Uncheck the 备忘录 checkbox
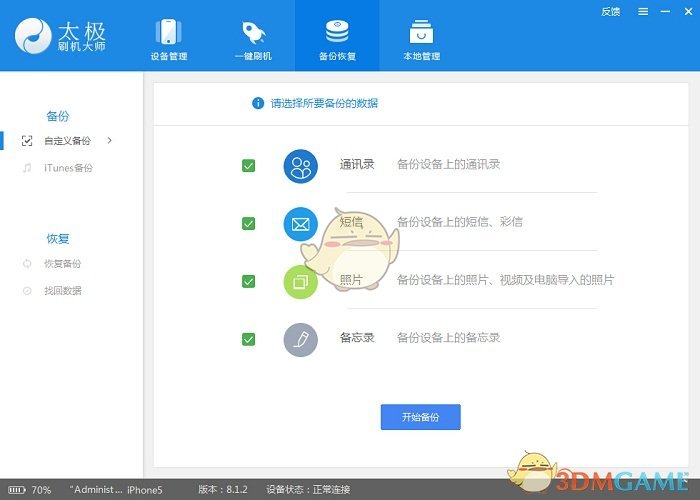 [249, 339]
